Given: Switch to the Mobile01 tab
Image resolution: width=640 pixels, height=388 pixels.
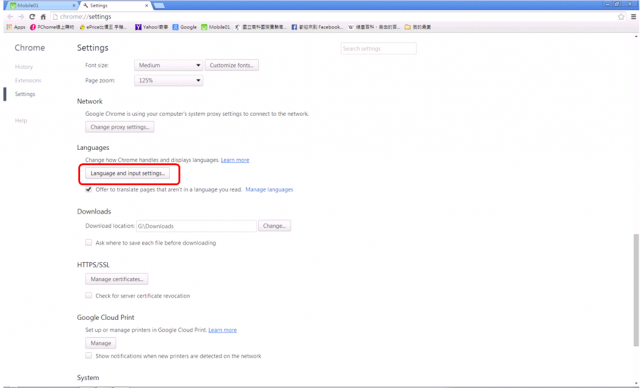Looking at the screenshot, I should click(x=41, y=6).
